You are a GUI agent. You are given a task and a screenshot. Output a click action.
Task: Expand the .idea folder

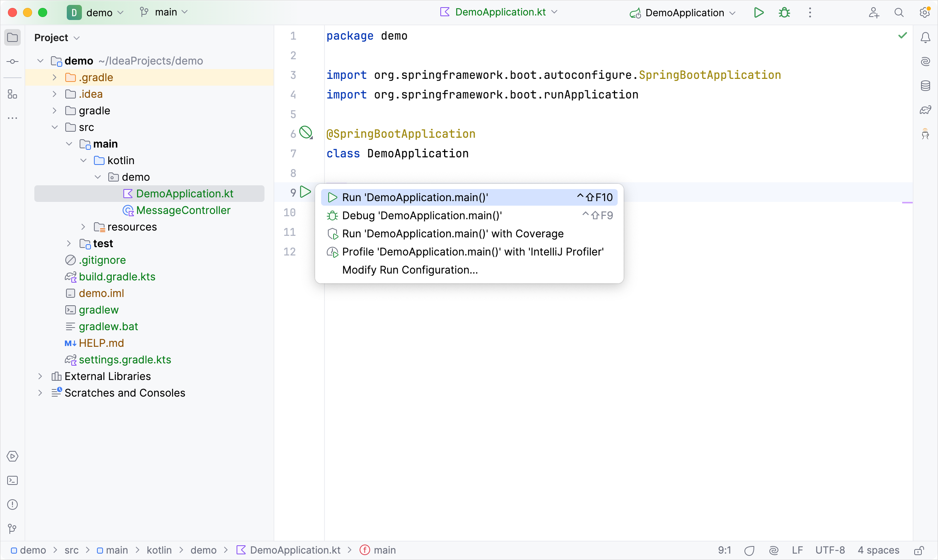pyautogui.click(x=55, y=94)
